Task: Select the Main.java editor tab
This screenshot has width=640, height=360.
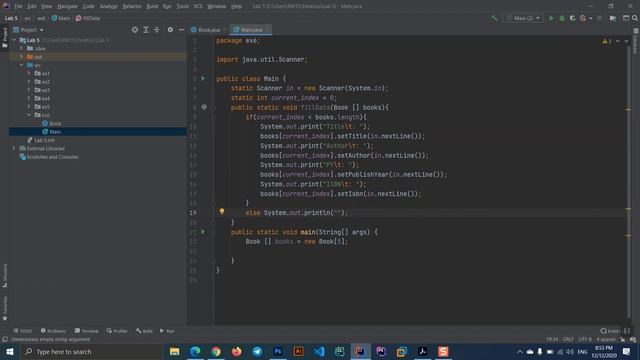Action: click(251, 30)
